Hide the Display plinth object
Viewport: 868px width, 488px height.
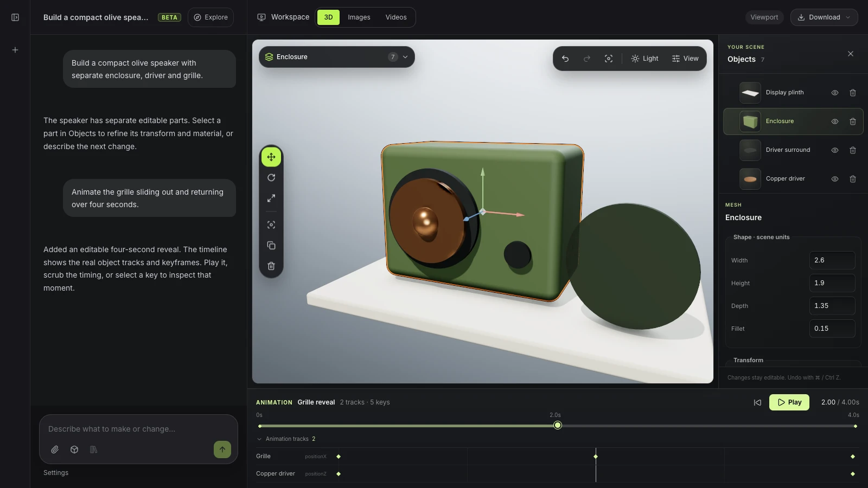click(x=835, y=93)
